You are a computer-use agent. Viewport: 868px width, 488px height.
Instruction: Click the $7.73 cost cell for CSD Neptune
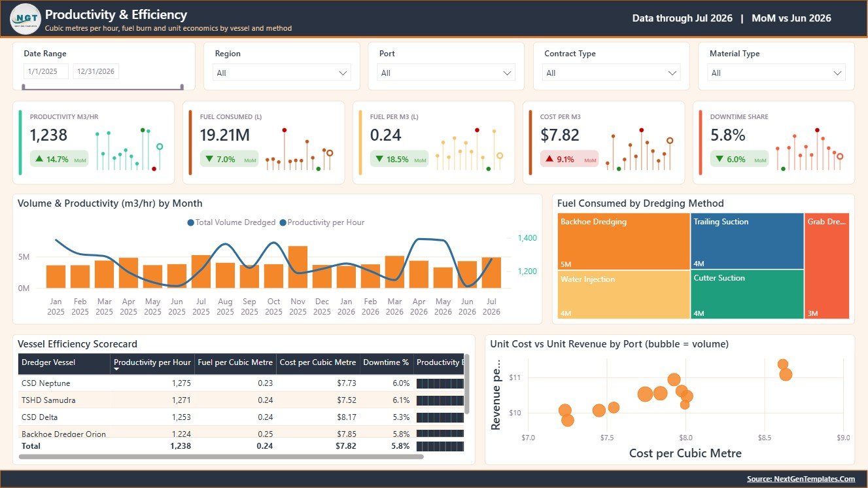click(x=345, y=383)
